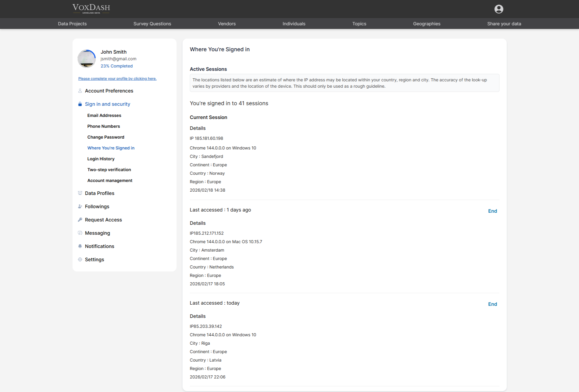Viewport: 579px width, 392px height.
Task: Click the Messaging chat bubble icon
Action: (80, 233)
